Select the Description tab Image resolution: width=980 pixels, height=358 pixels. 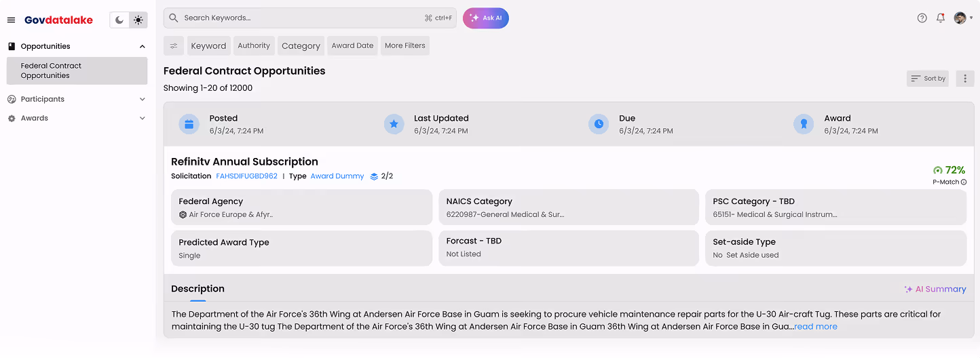[197, 289]
